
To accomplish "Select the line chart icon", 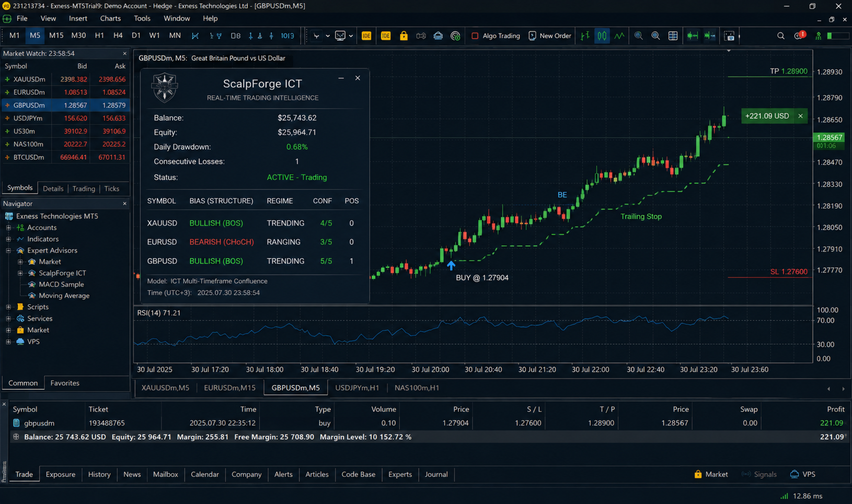I will (619, 36).
